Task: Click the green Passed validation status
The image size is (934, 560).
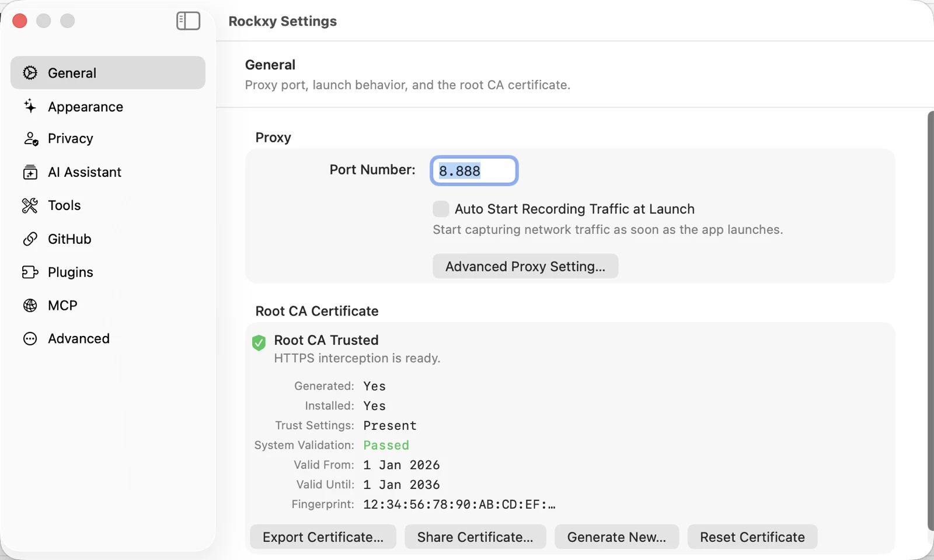Action: tap(386, 445)
